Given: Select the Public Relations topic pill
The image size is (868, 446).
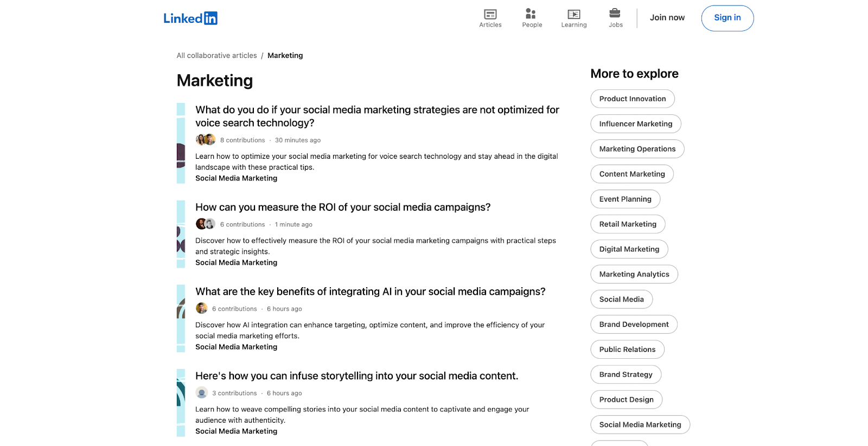Looking at the screenshot, I should click(628, 350).
